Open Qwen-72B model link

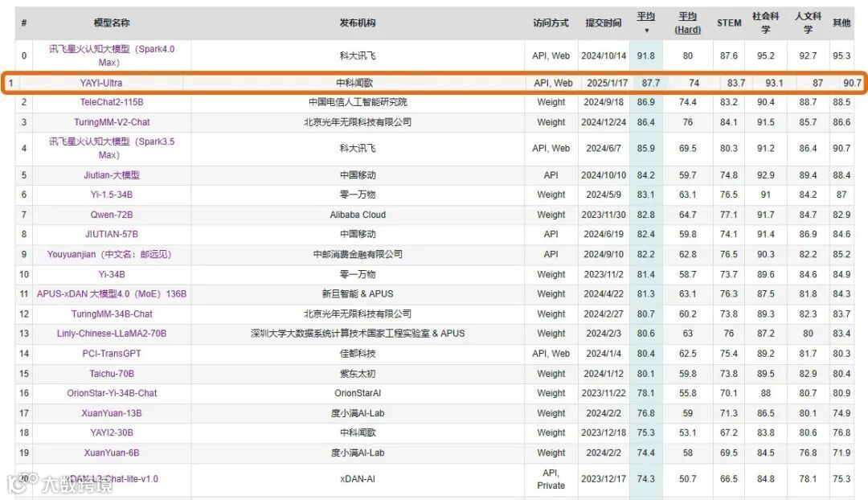(x=112, y=215)
